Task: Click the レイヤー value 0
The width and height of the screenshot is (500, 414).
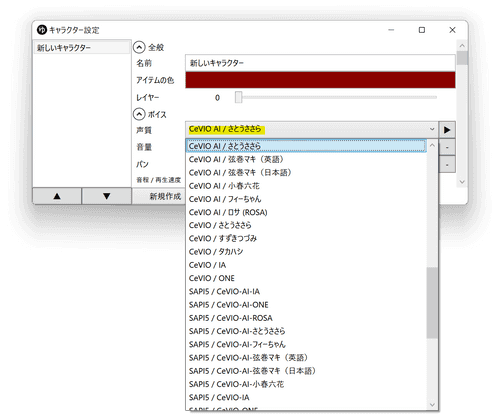Action: point(217,98)
